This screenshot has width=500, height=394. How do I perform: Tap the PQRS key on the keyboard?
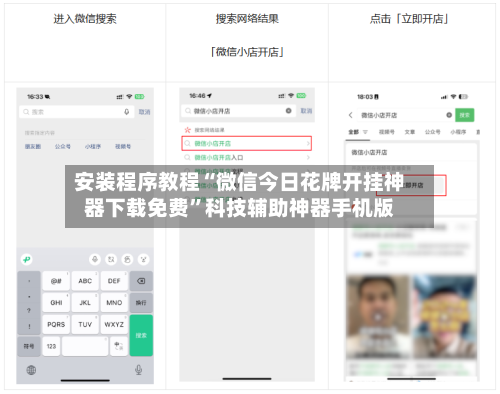pos(56,324)
